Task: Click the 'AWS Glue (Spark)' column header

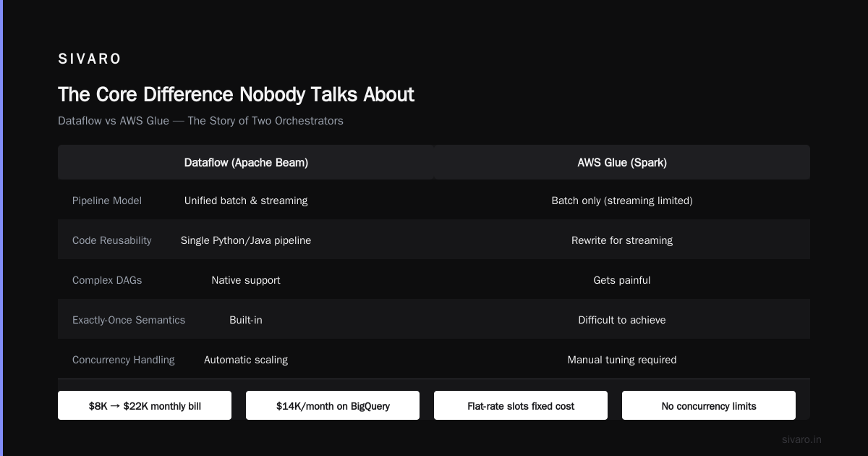Action: tap(622, 162)
